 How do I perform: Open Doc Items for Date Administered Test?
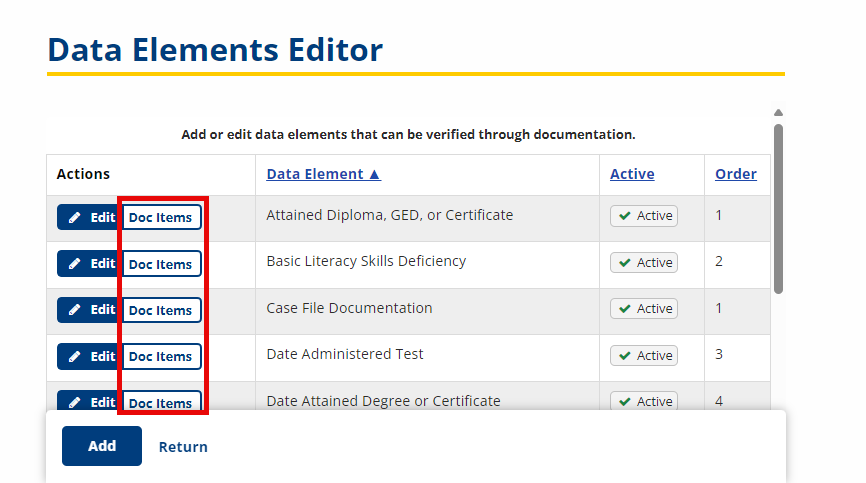(161, 356)
